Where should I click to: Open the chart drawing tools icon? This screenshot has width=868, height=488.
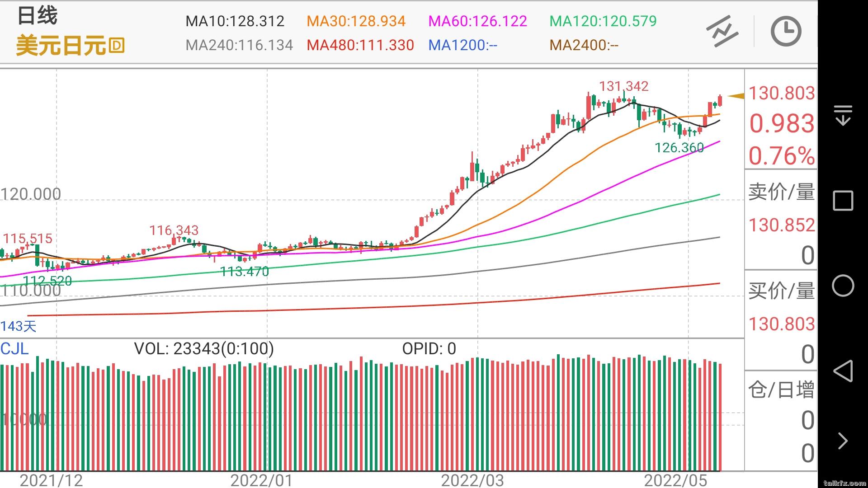tap(722, 31)
